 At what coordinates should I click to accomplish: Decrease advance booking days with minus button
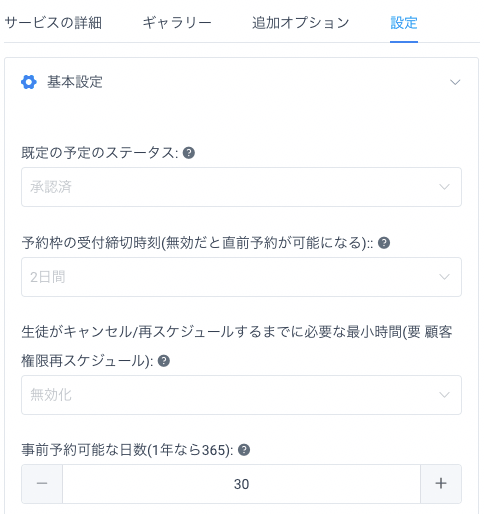(x=42, y=484)
